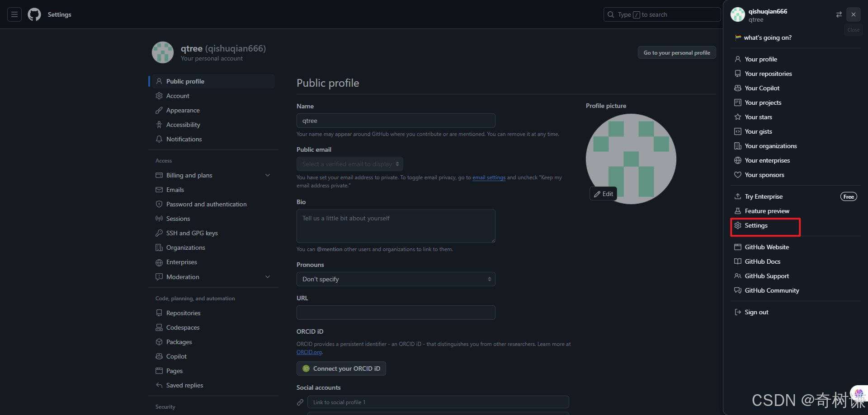The width and height of the screenshot is (868, 415).
Task: Click the accessibility icon in sidebar
Action: pos(159,125)
